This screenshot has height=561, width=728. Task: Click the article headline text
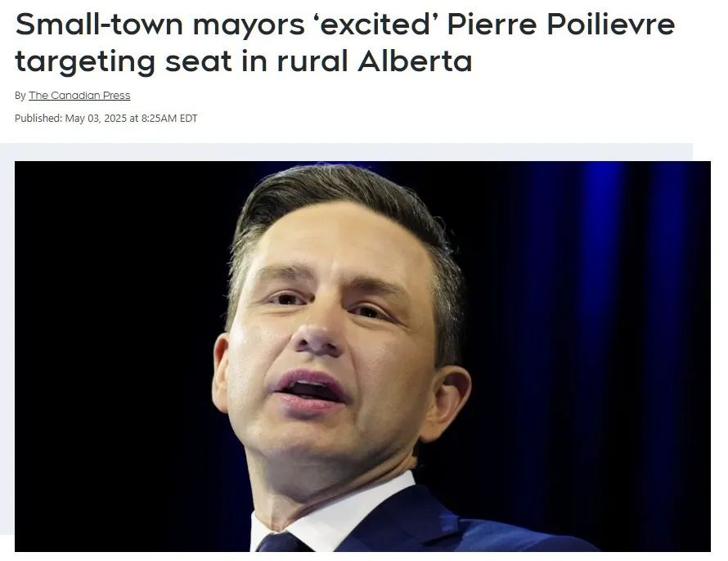coord(344,43)
